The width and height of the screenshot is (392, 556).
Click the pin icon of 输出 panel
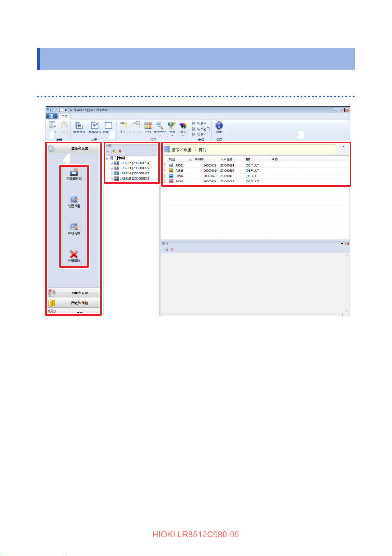[342, 243]
